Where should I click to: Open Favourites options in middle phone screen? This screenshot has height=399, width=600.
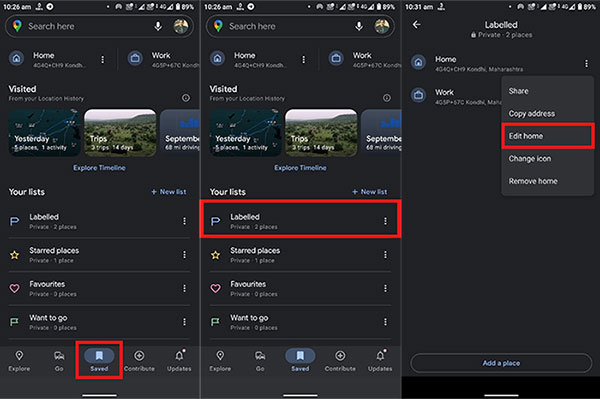[385, 288]
